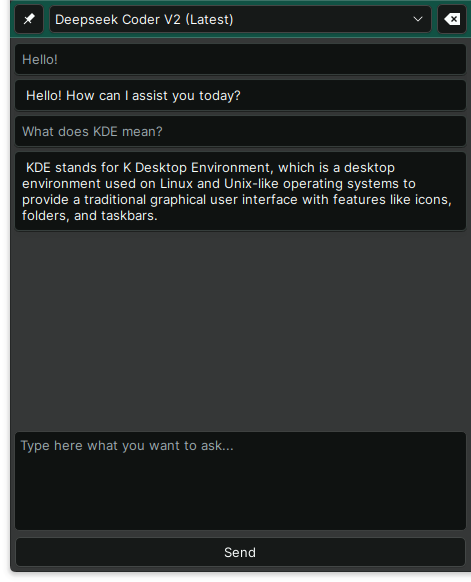Erase the conversation history via the X-arrow icon
Screen dimensions: 471x582
(x=452, y=19)
